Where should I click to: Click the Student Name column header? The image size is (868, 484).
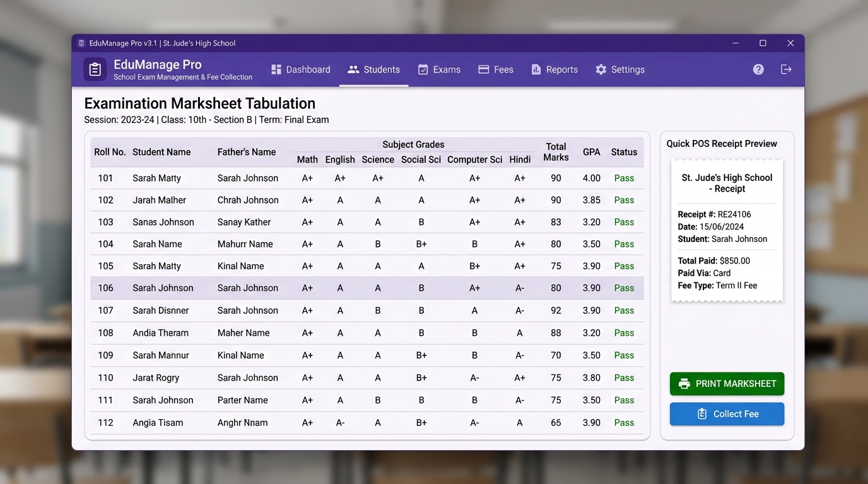click(x=161, y=152)
